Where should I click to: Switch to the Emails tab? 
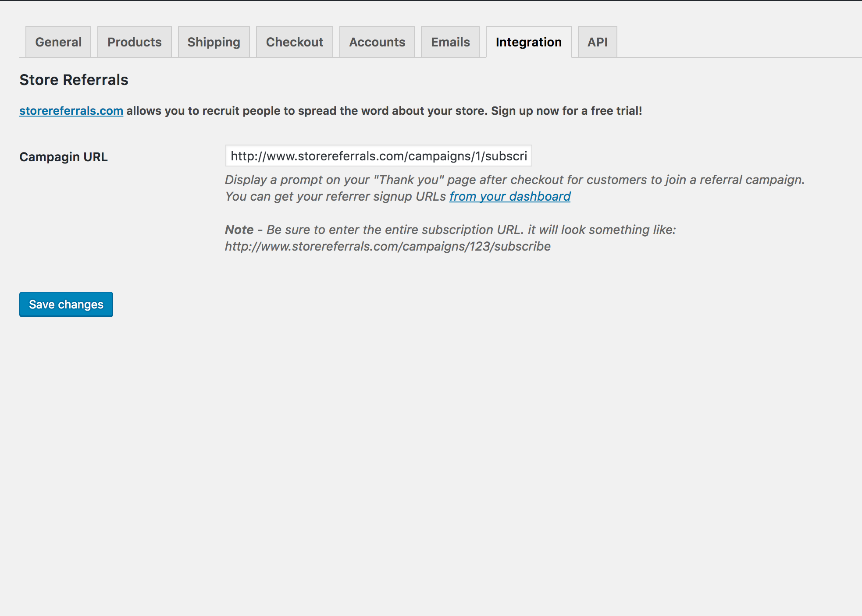click(x=450, y=42)
